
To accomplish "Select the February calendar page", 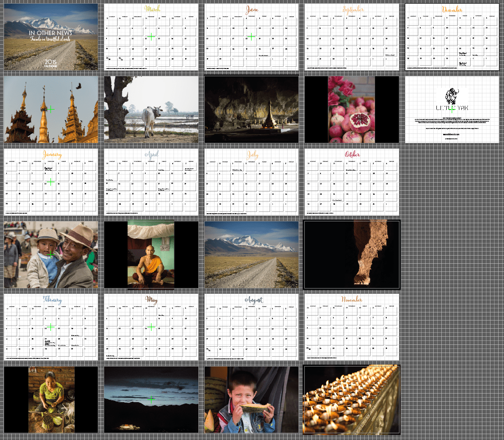I will click(x=51, y=327).
